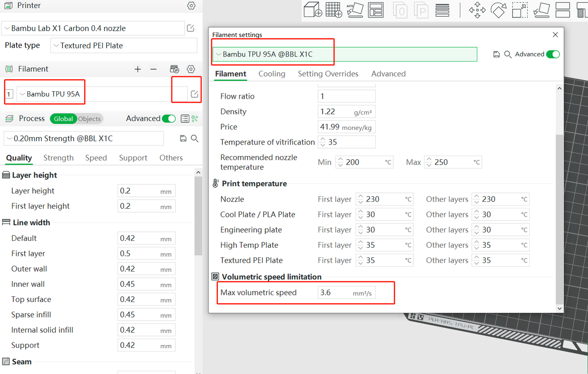Click the Auto orient icon

(x=355, y=10)
